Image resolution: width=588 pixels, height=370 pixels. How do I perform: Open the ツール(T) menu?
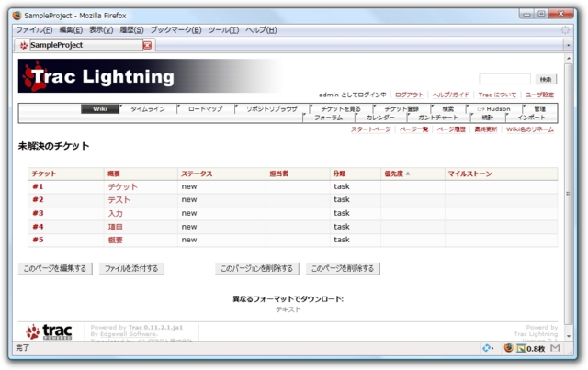(x=223, y=30)
